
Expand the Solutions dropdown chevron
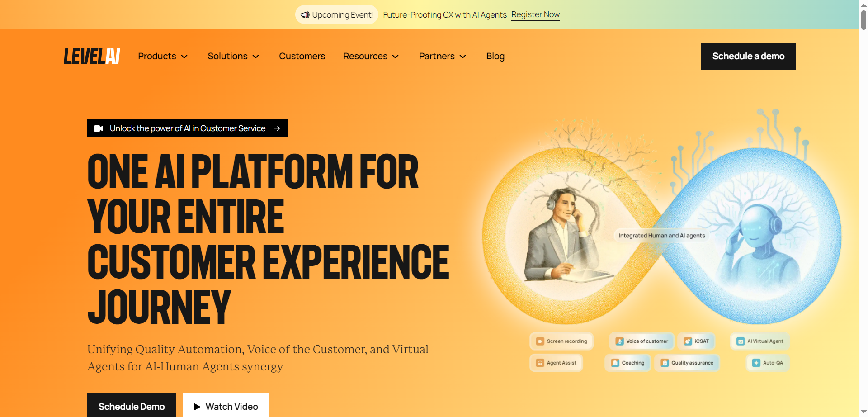click(x=256, y=57)
